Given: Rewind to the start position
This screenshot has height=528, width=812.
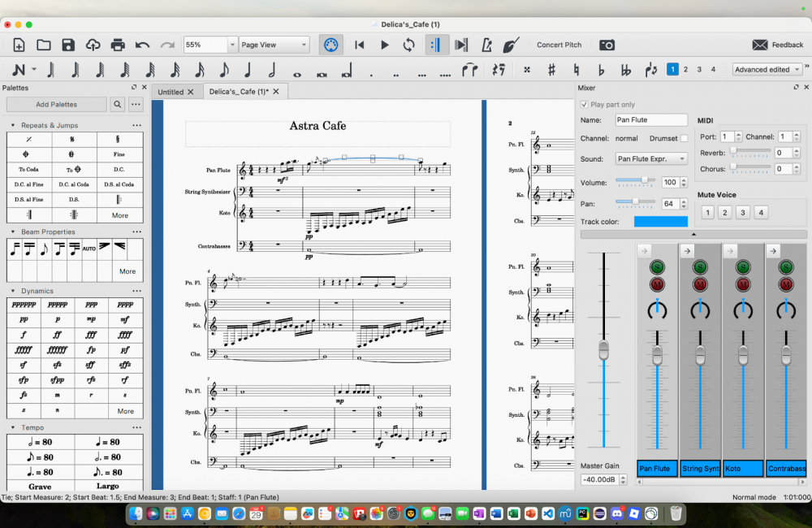Looking at the screenshot, I should (x=360, y=45).
